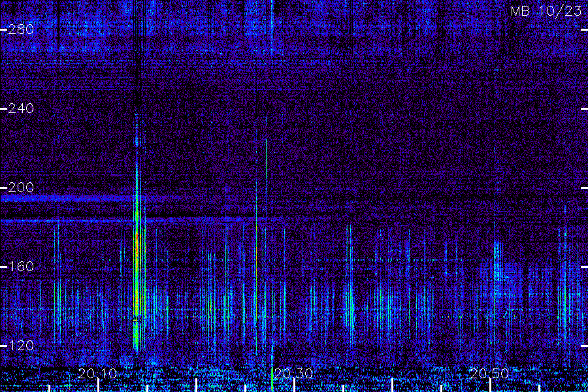Viewport: 588px width, 392px height.
Task: Click the 280 frequency axis label
Action: point(21,29)
